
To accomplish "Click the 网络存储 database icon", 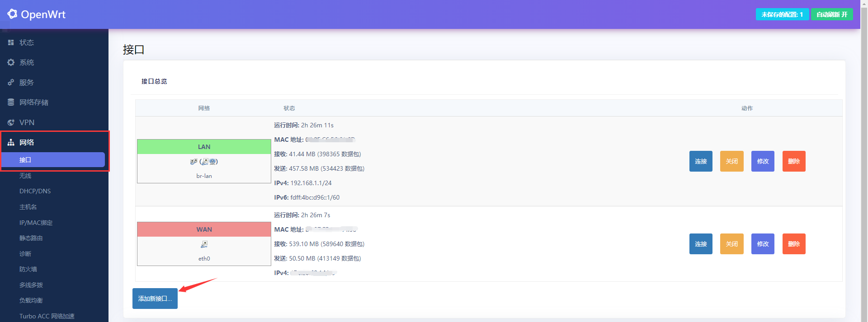I will (11, 103).
